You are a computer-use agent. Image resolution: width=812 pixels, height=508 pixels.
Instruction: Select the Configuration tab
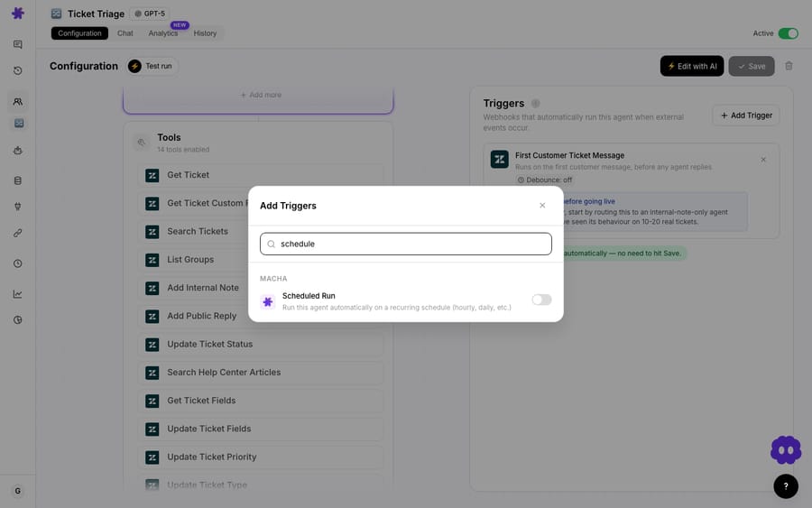79,33
